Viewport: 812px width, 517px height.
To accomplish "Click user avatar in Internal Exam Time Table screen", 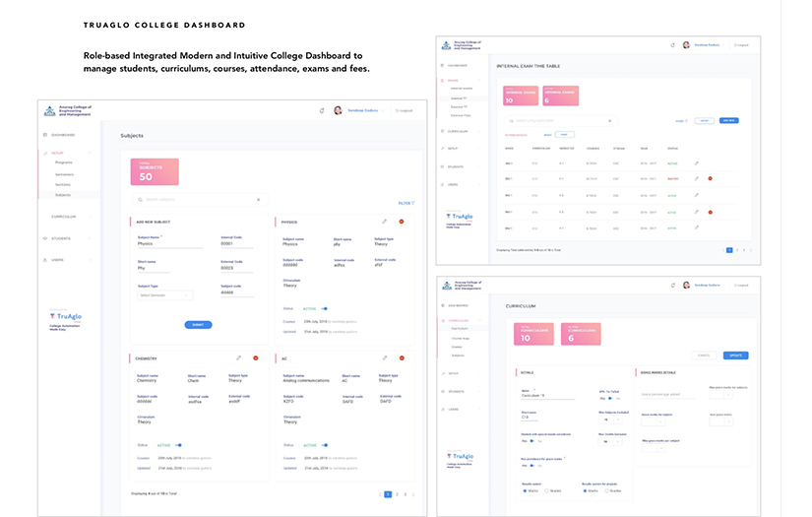I will pos(686,45).
